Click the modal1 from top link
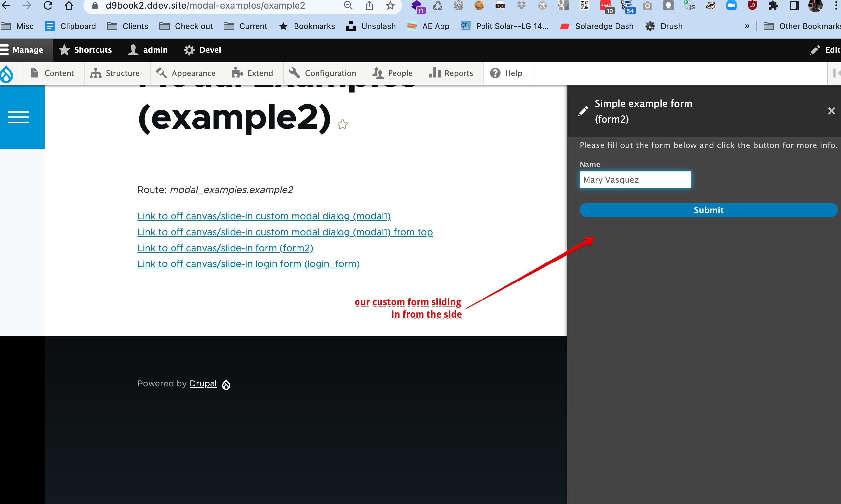 coord(285,232)
